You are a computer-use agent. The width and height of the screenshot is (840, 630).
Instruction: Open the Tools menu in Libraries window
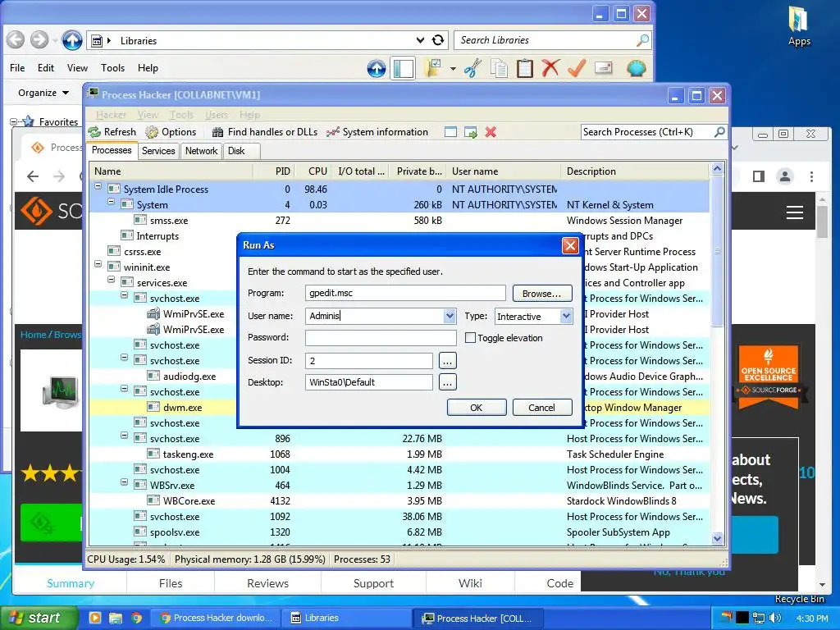pos(112,68)
